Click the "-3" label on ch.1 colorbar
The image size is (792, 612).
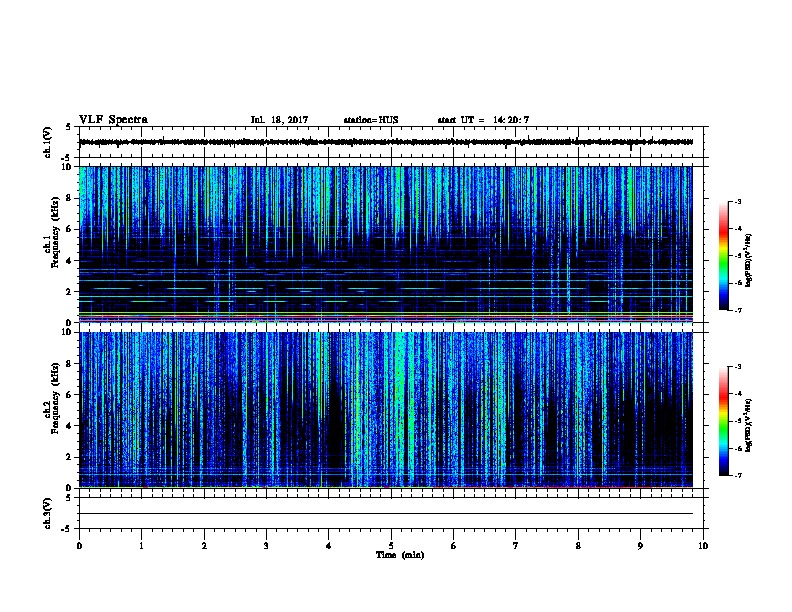click(737, 201)
